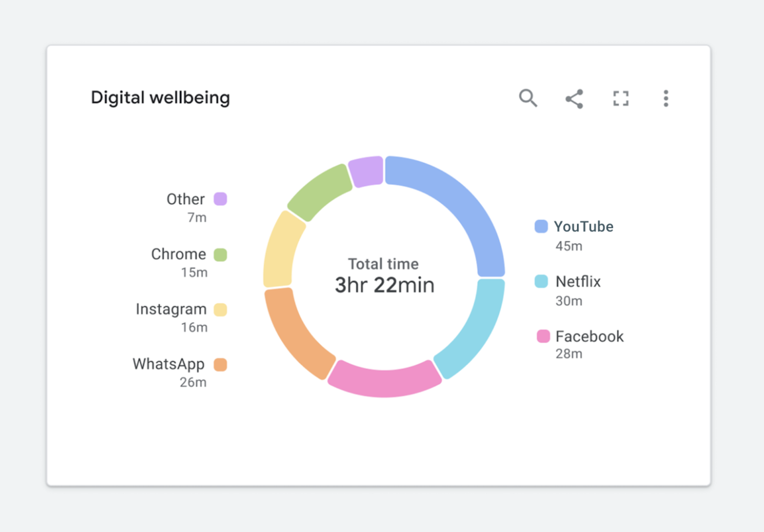The height and width of the screenshot is (532, 764).
Task: Open the three-dot options menu
Action: [x=665, y=98]
